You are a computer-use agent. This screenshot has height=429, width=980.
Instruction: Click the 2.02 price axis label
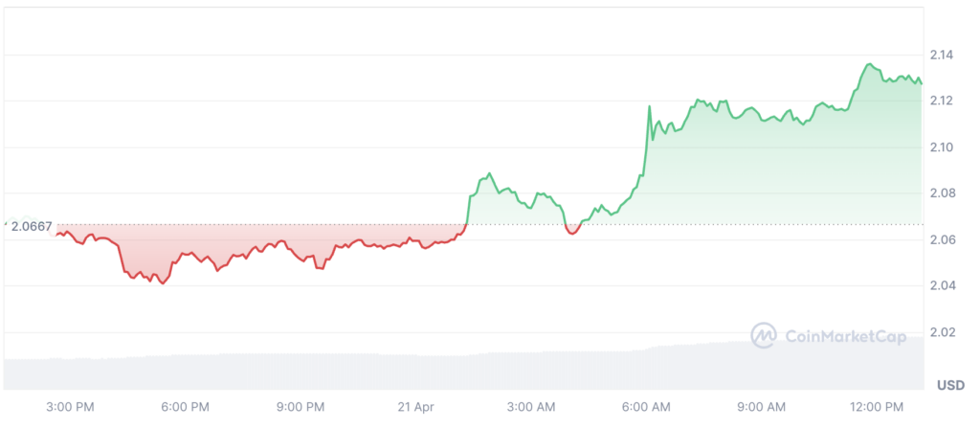click(943, 332)
